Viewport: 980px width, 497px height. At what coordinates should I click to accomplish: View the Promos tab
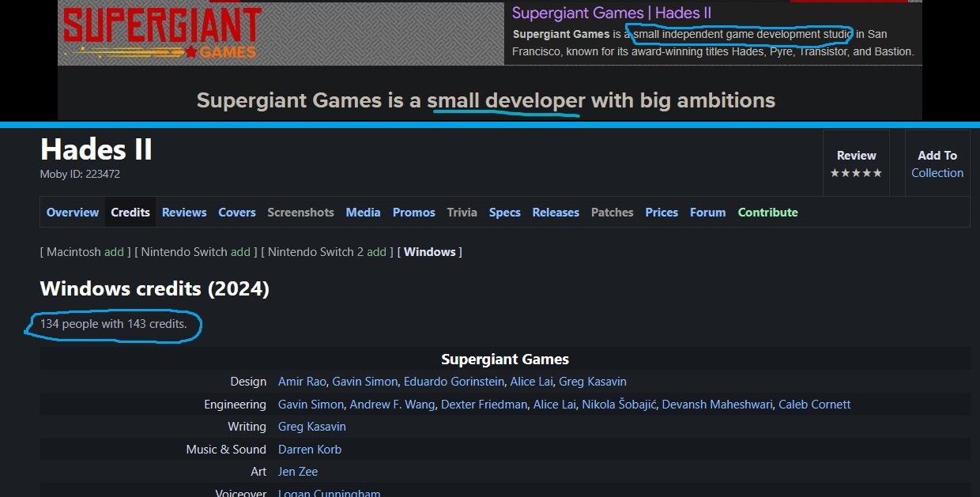(414, 213)
